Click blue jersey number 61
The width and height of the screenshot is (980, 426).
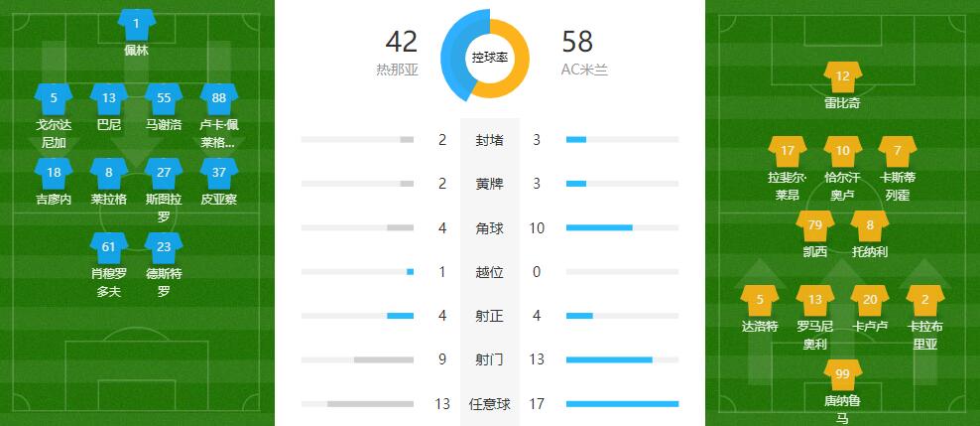pos(109,247)
